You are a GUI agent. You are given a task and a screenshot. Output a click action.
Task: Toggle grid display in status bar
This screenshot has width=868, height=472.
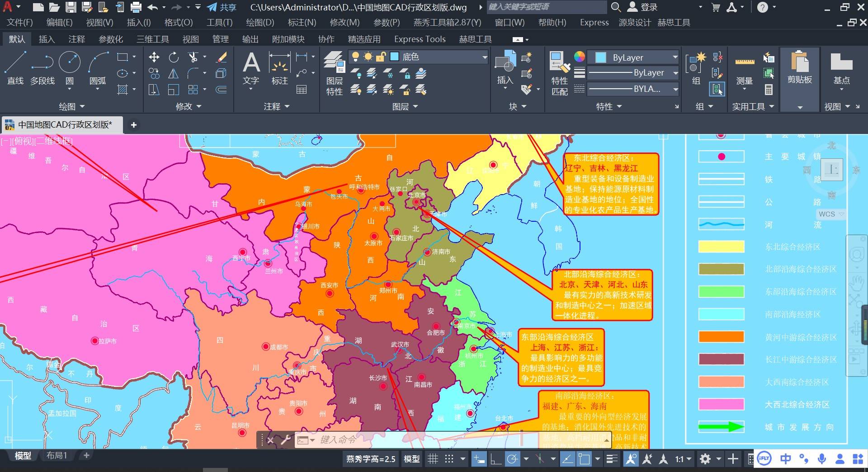pyautogui.click(x=433, y=459)
